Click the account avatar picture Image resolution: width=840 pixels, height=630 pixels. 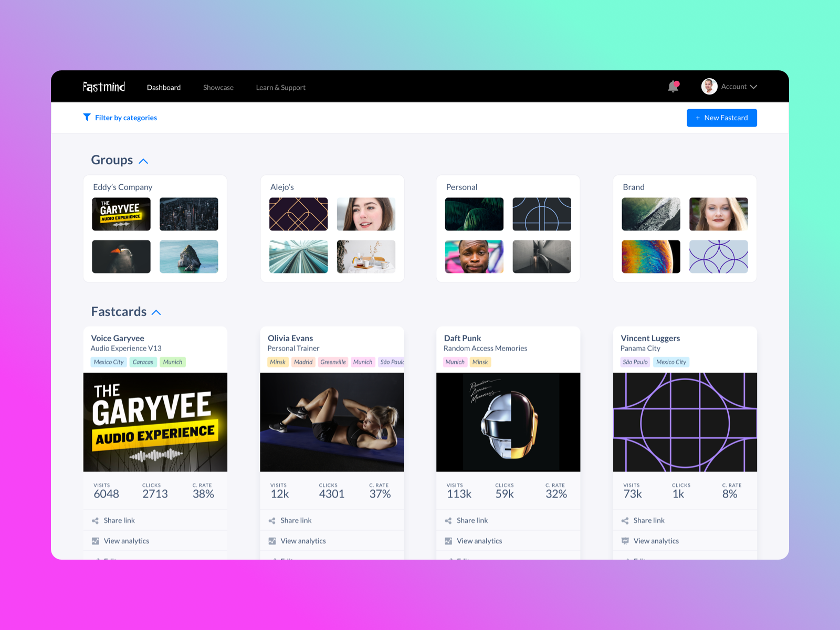[x=709, y=87]
